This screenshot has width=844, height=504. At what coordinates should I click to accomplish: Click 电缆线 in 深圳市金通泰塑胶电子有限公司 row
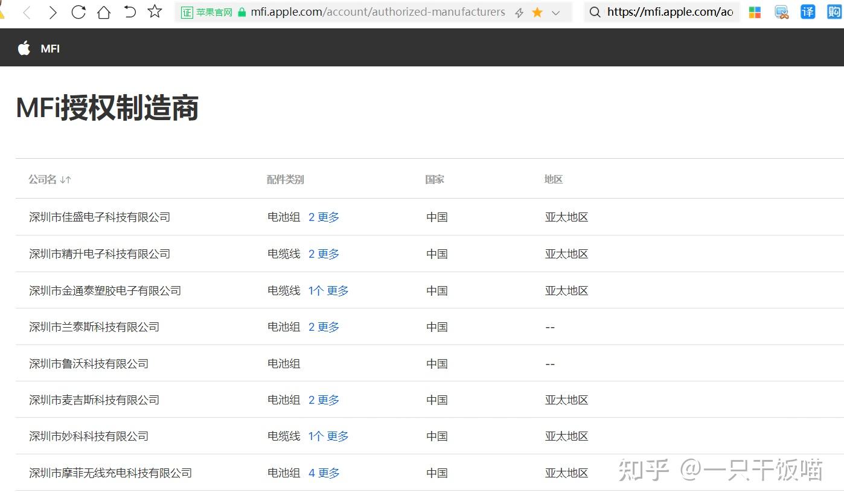(x=284, y=291)
